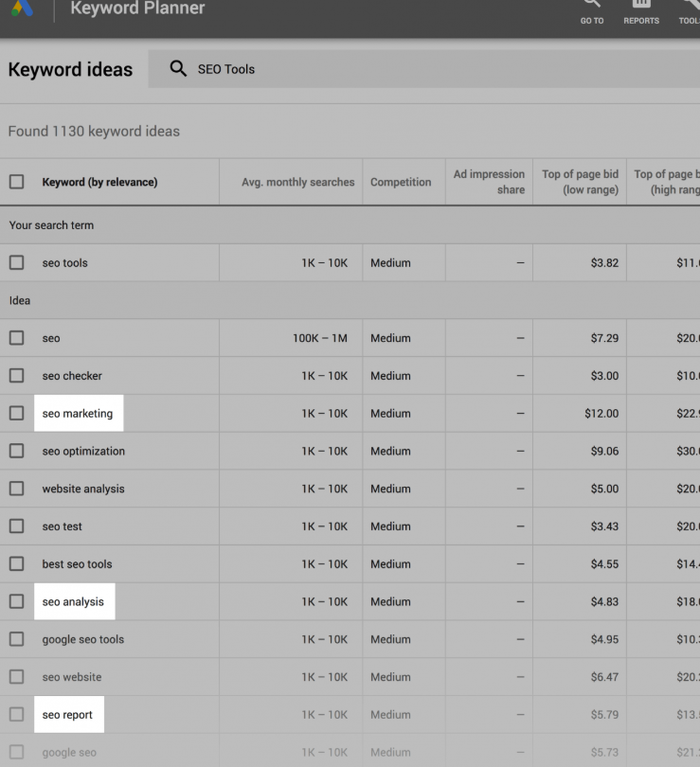
Task: Click the SEO Tools search input field
Action: [x=423, y=69]
